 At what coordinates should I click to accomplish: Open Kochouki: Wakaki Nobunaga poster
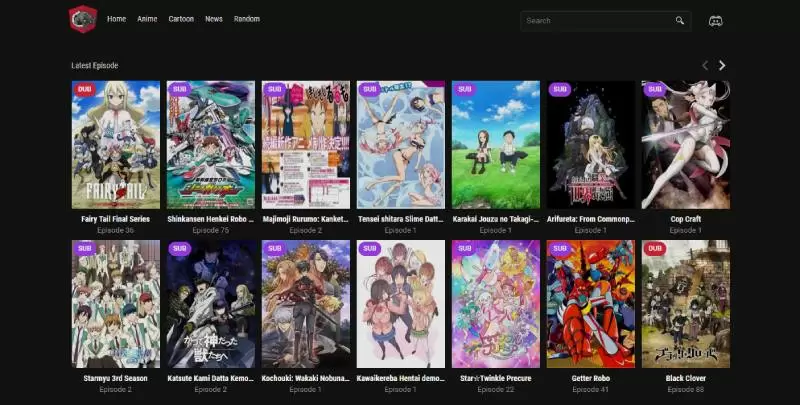pyautogui.click(x=306, y=304)
